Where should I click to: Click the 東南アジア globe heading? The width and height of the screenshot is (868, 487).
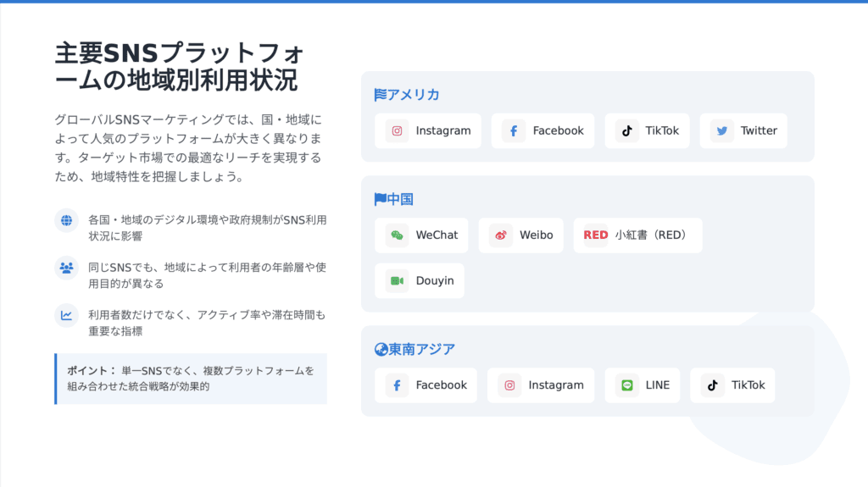(x=415, y=349)
